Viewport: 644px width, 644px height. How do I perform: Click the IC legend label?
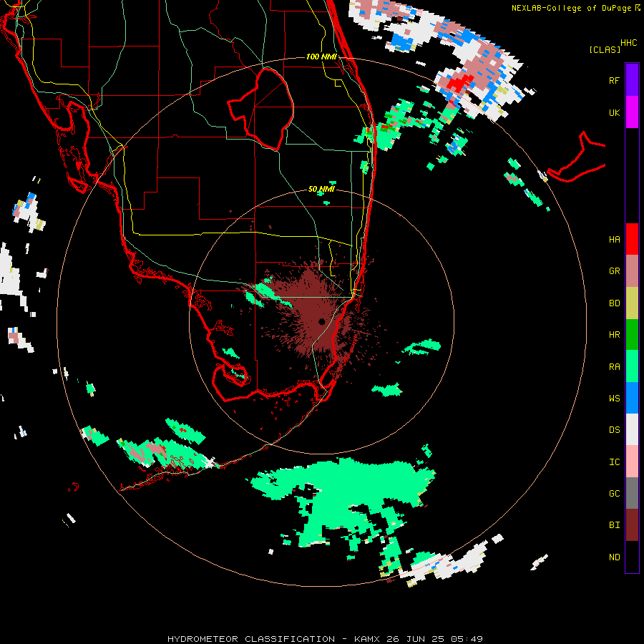point(614,462)
